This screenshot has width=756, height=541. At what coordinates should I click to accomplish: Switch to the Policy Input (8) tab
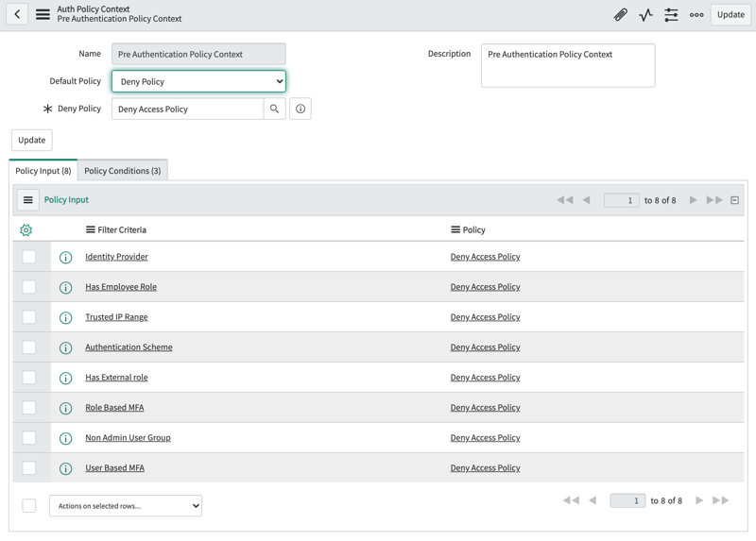coord(43,171)
